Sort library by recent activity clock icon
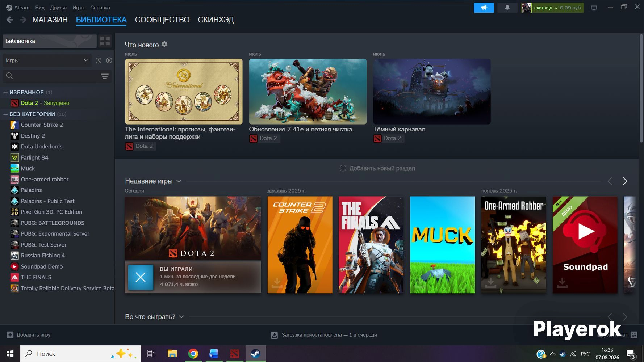The width and height of the screenshot is (644, 362). (99, 60)
